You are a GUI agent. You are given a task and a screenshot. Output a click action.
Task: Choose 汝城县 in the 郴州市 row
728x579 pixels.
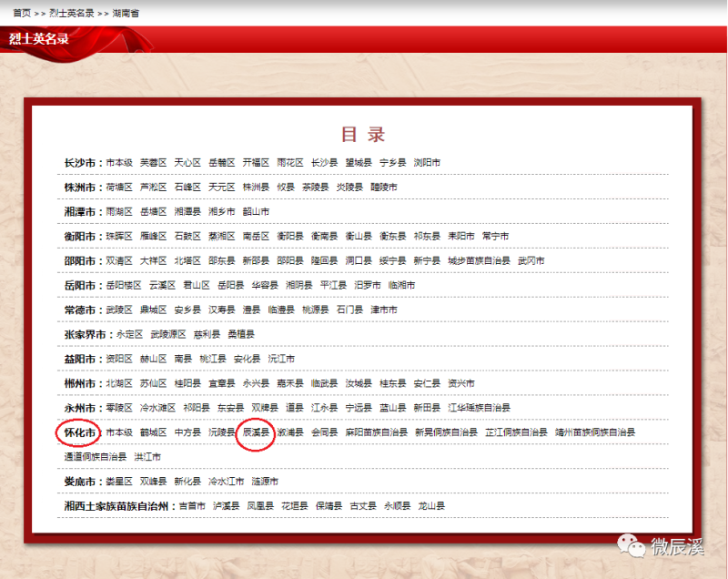[359, 383]
